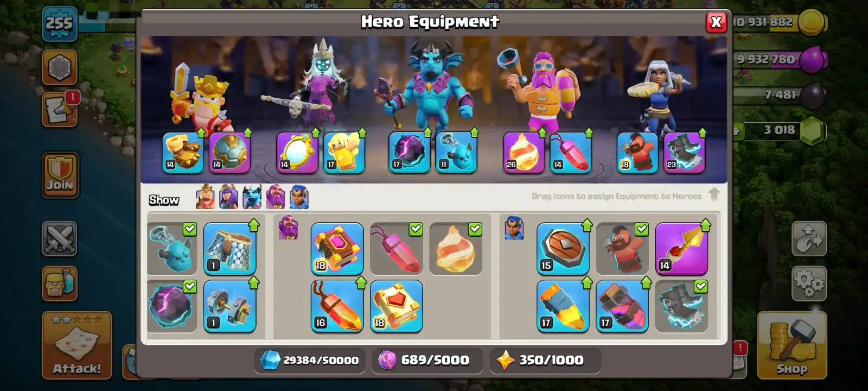Select the level 14 purple spear equipment

click(x=681, y=248)
